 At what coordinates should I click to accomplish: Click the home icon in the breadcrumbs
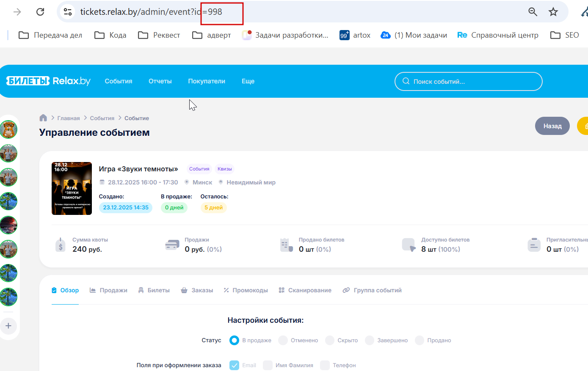click(x=43, y=118)
